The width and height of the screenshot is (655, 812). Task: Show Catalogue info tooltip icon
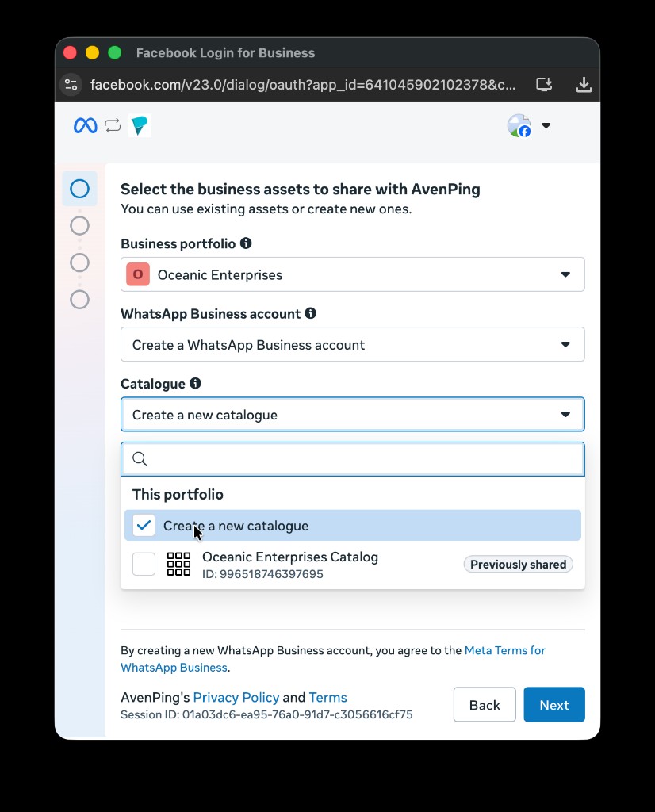[195, 383]
